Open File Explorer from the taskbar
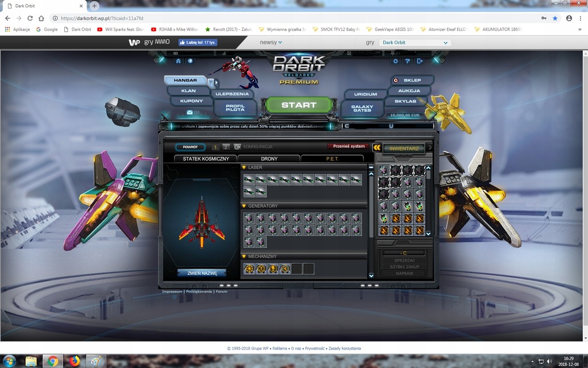588x368 pixels. 31,361
